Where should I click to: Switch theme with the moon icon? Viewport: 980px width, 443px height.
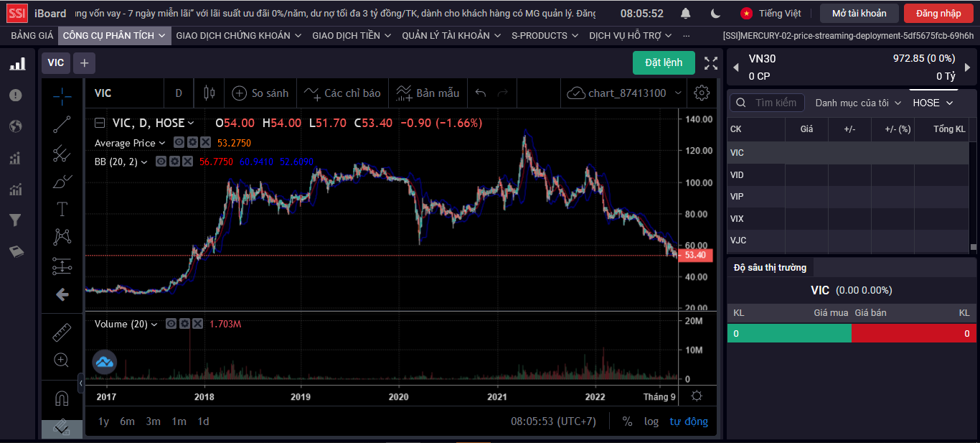pos(715,14)
